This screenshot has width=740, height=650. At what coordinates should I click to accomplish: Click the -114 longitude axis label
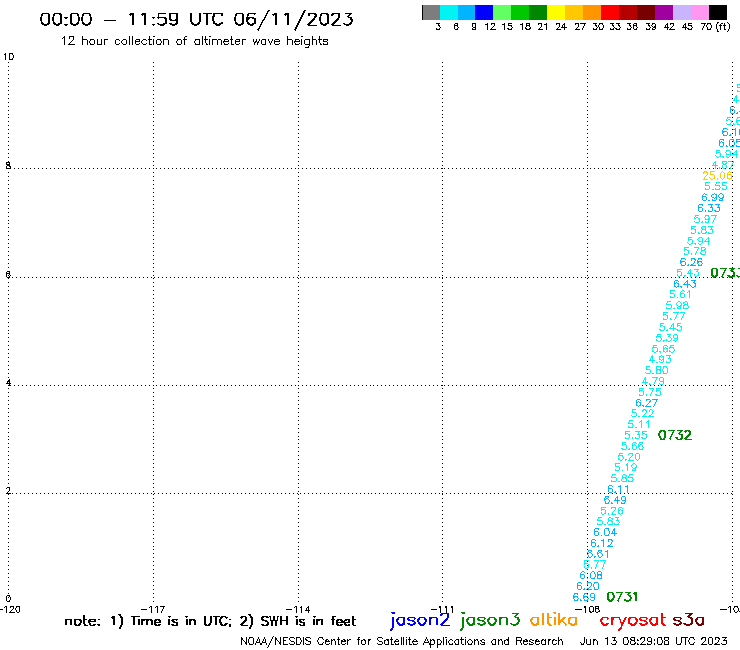[298, 609]
